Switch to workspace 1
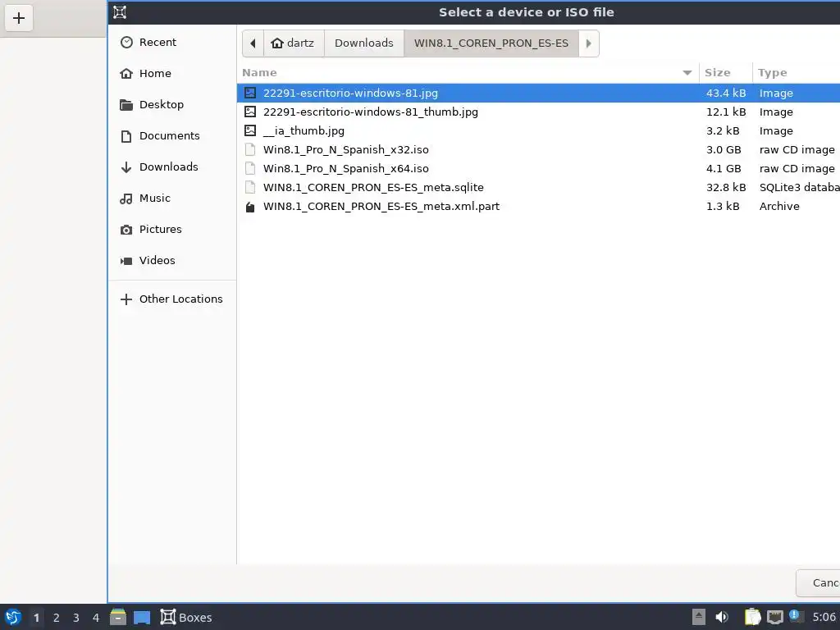Viewport: 840px width, 630px height. pyautogui.click(x=36, y=618)
